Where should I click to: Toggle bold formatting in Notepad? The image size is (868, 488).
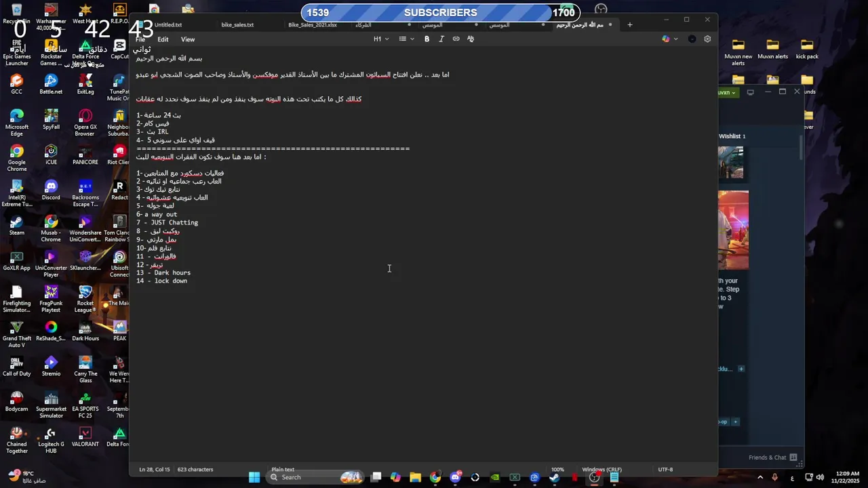click(x=427, y=39)
